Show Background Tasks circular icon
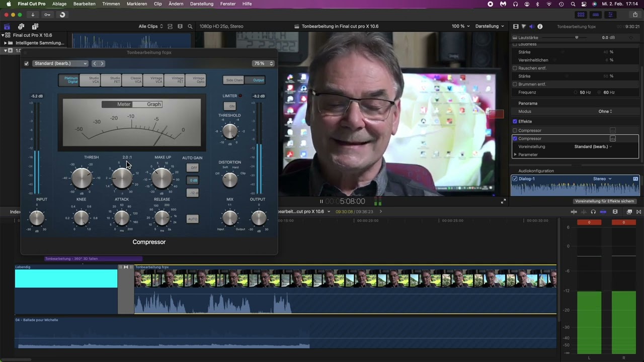 (62, 15)
